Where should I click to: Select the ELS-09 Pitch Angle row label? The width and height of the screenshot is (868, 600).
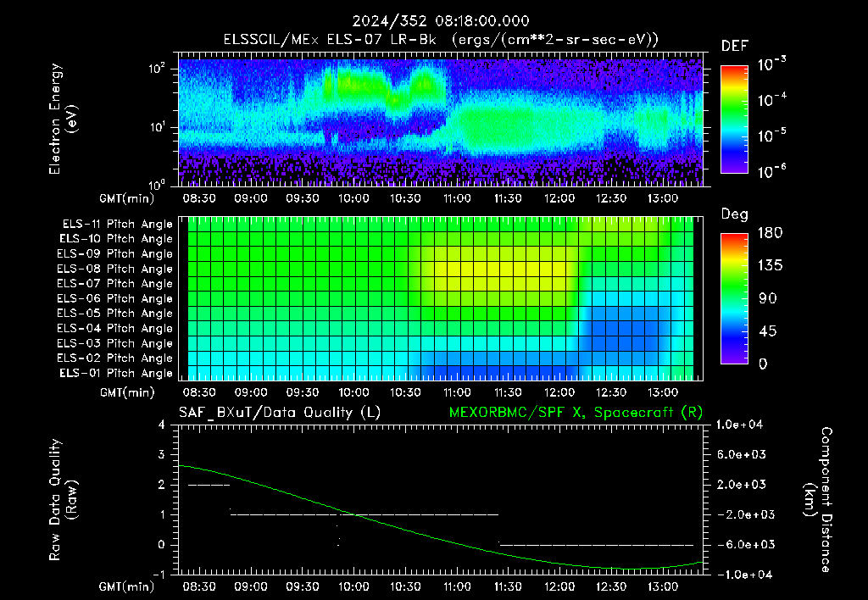coord(114,254)
